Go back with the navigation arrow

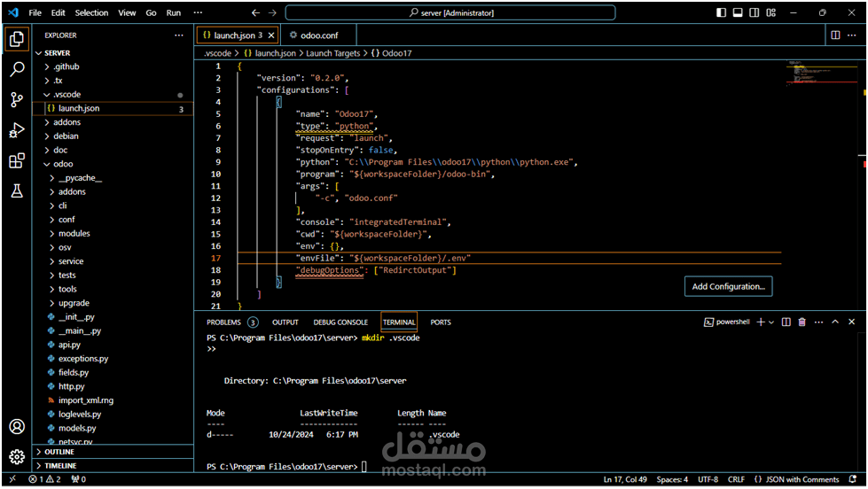click(x=255, y=12)
